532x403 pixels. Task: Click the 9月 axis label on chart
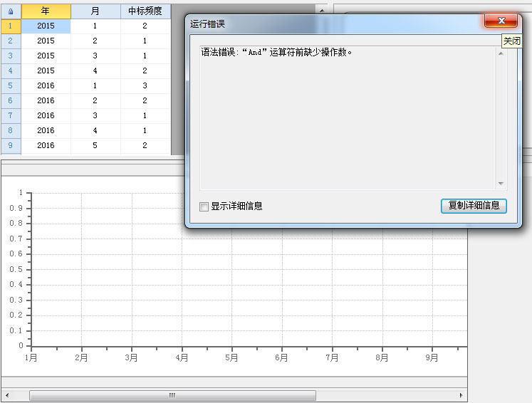[x=432, y=357]
